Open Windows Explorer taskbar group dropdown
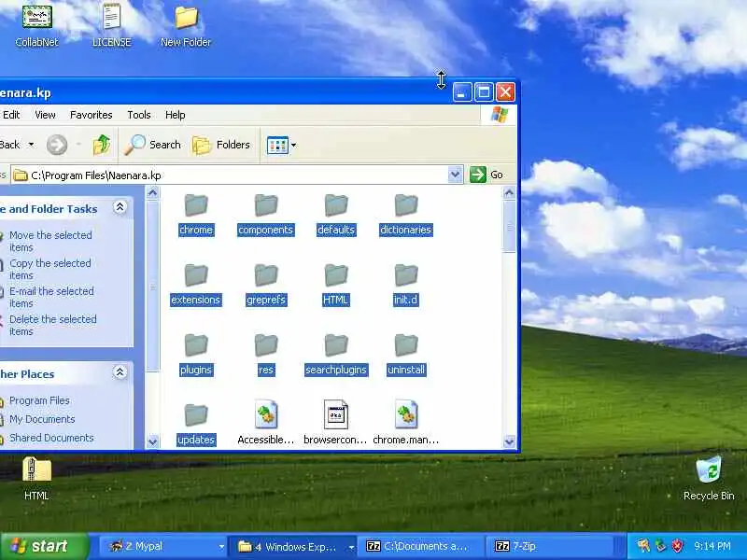Screen dimensions: 747x560 point(351,547)
